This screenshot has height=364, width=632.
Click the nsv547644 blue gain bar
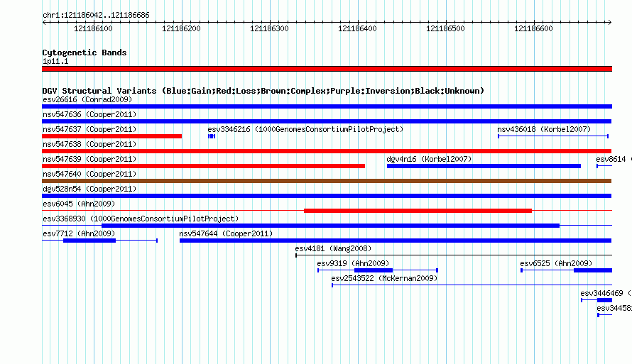[396, 241]
